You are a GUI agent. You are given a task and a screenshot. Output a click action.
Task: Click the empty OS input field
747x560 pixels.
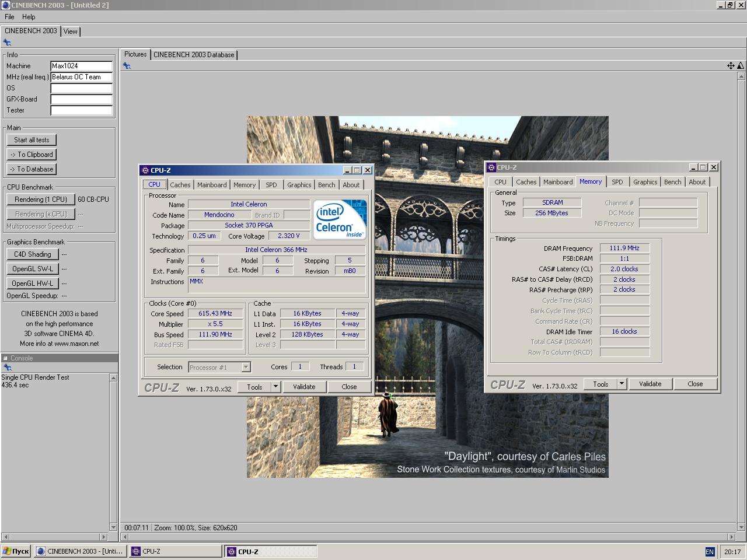coord(81,88)
